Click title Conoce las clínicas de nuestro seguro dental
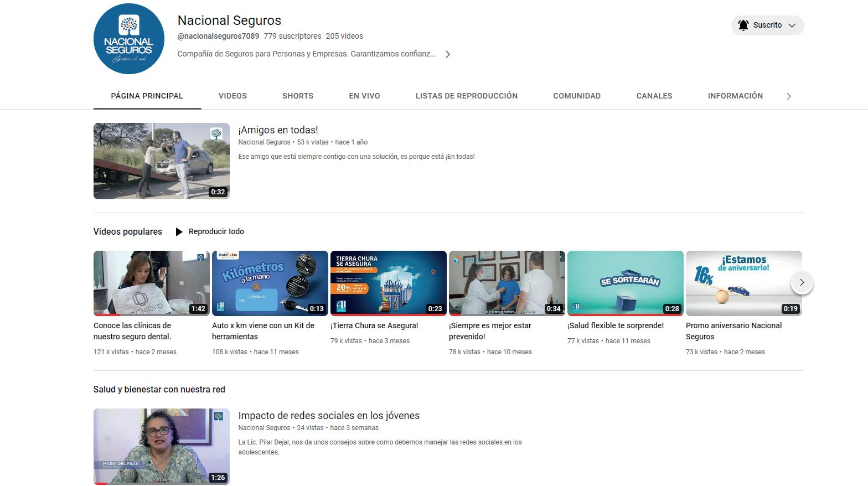This screenshot has width=868, height=486. (132, 331)
